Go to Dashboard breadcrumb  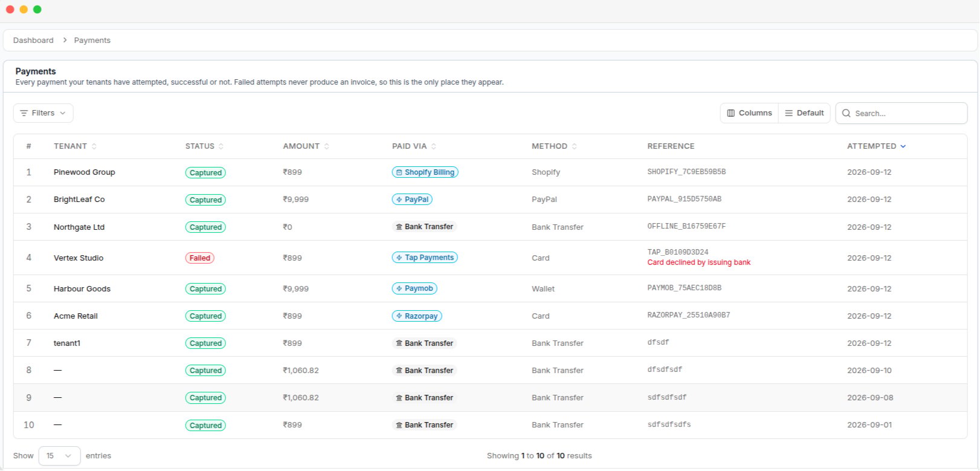tap(33, 41)
